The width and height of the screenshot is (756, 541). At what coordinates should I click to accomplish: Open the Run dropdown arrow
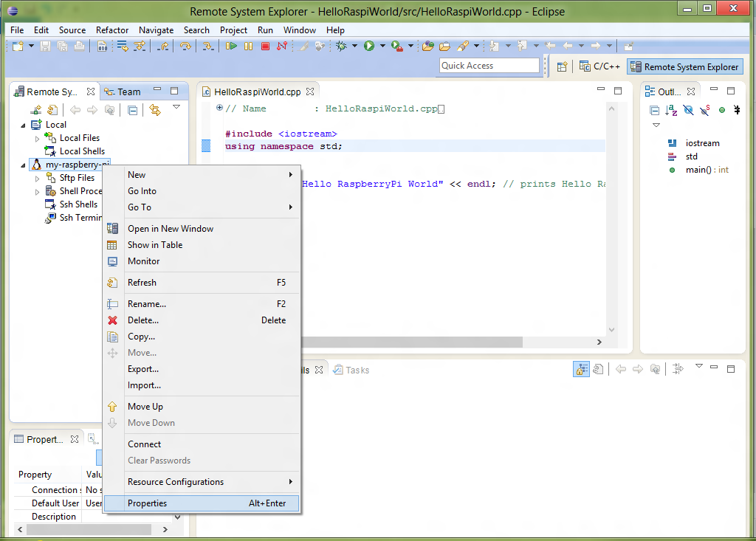382,46
